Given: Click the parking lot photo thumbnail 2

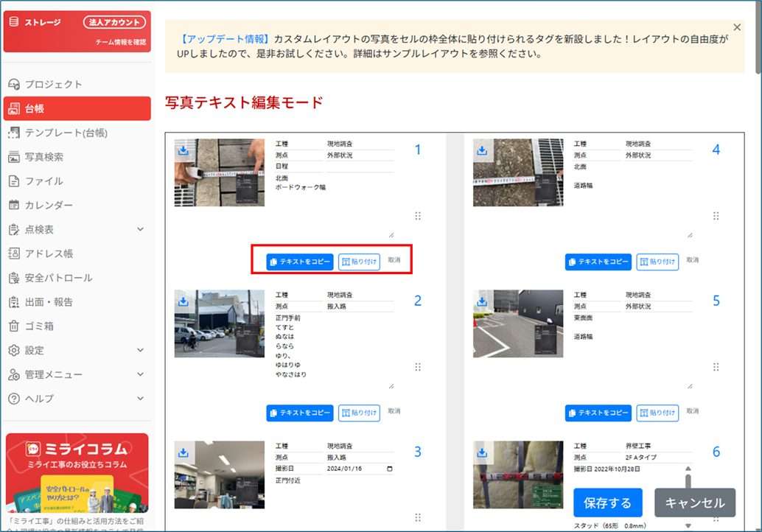Looking at the screenshot, I should point(220,323).
